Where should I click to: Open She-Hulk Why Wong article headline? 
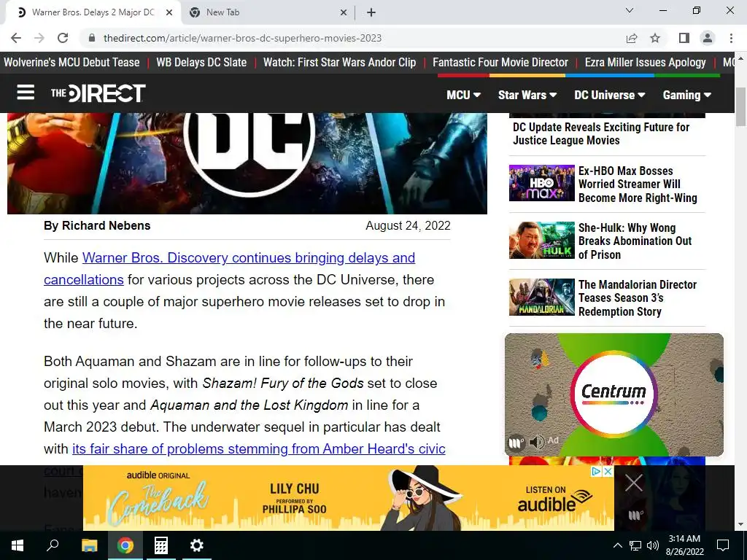[635, 241]
